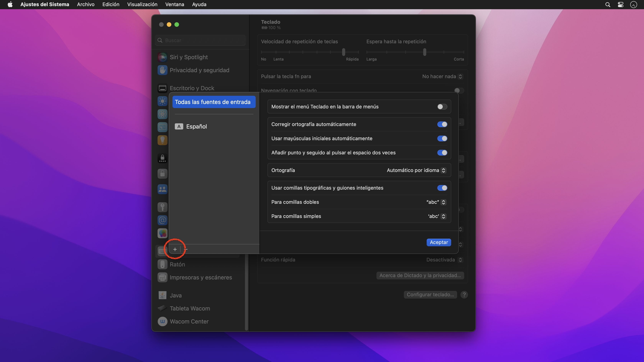Click the Velocidad de repetición slider handle
Viewport: 644px width, 362px height.
343,52
